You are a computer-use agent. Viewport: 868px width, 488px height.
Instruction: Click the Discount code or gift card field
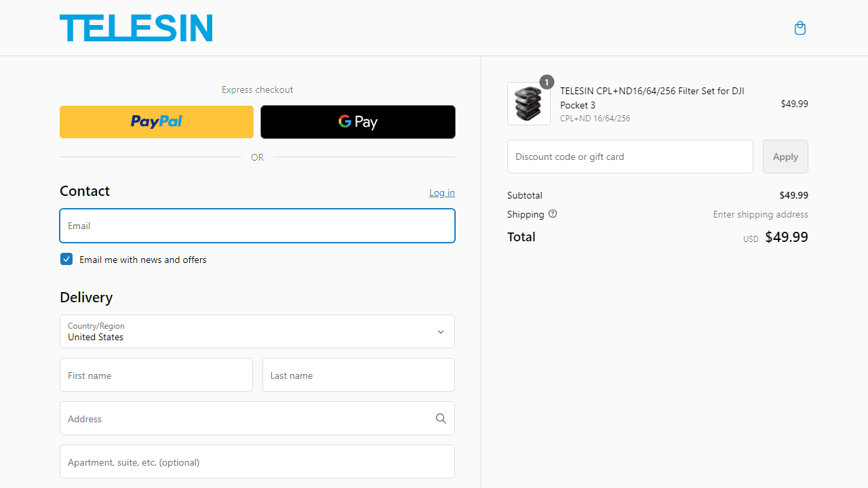630,157
